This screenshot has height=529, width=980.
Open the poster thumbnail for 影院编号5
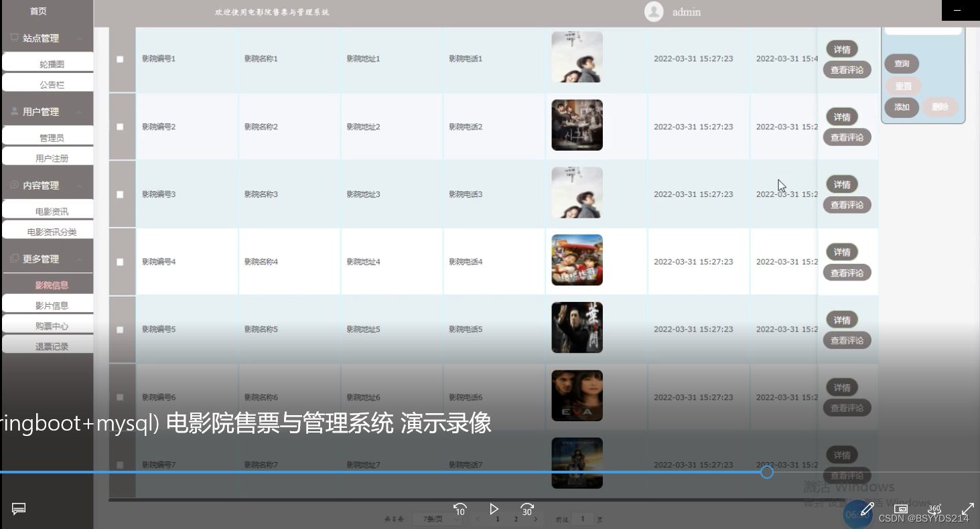(x=577, y=327)
